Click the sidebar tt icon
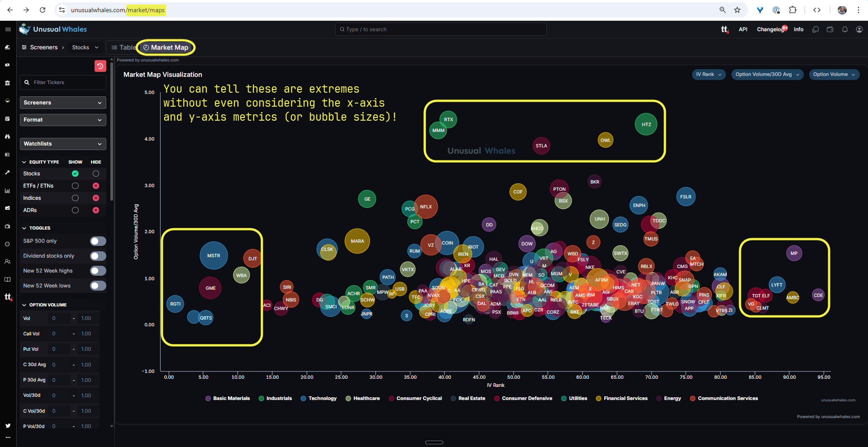This screenshot has height=447, width=868. 8,297
